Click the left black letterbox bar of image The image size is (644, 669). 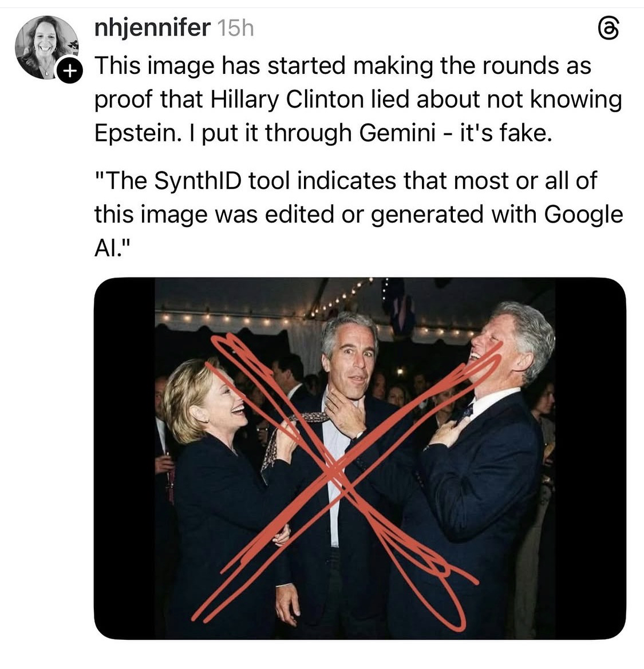pos(124,458)
